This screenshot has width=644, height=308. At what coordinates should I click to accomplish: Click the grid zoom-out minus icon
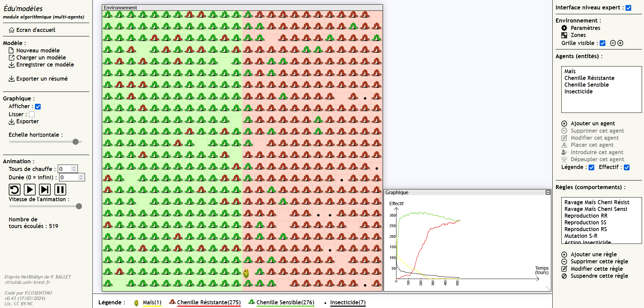(613, 43)
